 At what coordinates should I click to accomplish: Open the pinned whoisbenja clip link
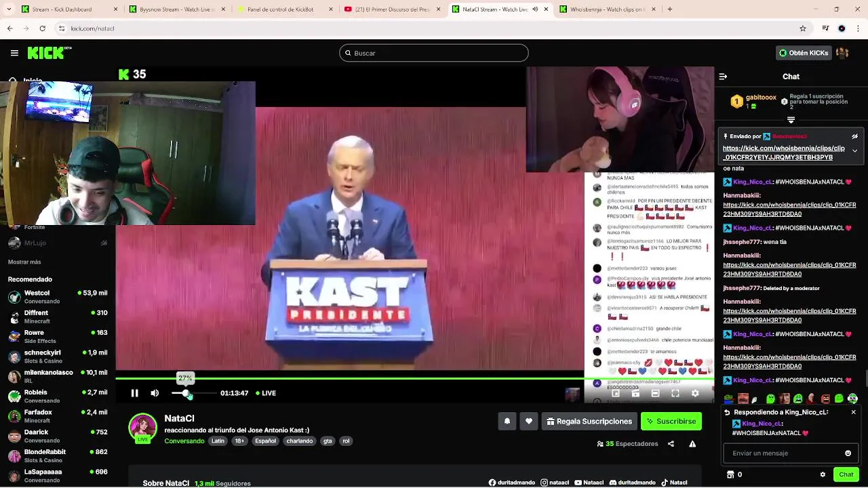(x=784, y=152)
